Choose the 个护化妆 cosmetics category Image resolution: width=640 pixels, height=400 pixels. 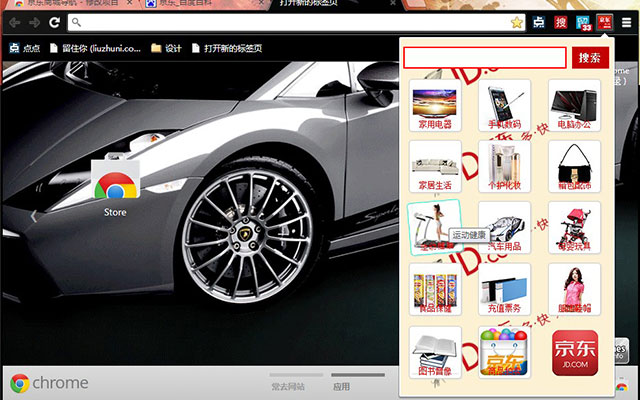pyautogui.click(x=504, y=167)
